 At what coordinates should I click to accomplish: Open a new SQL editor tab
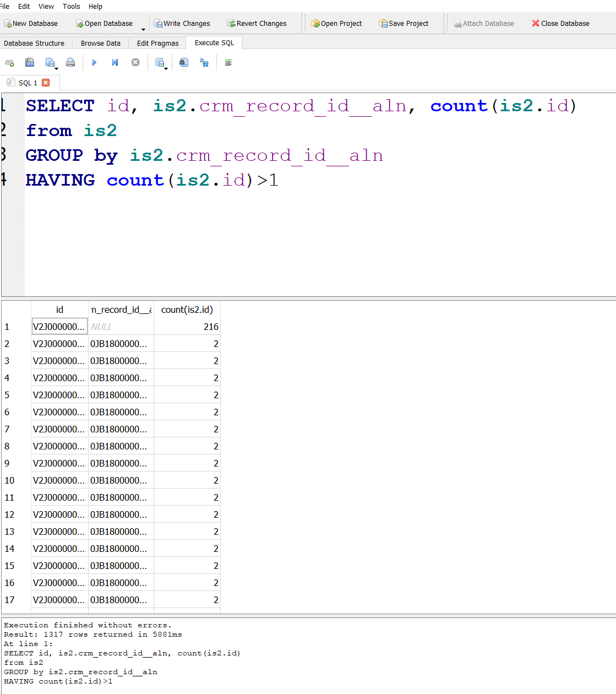pyautogui.click(x=9, y=63)
